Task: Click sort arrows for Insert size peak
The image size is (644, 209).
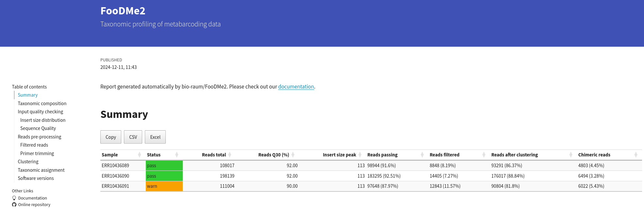Action: point(360,155)
